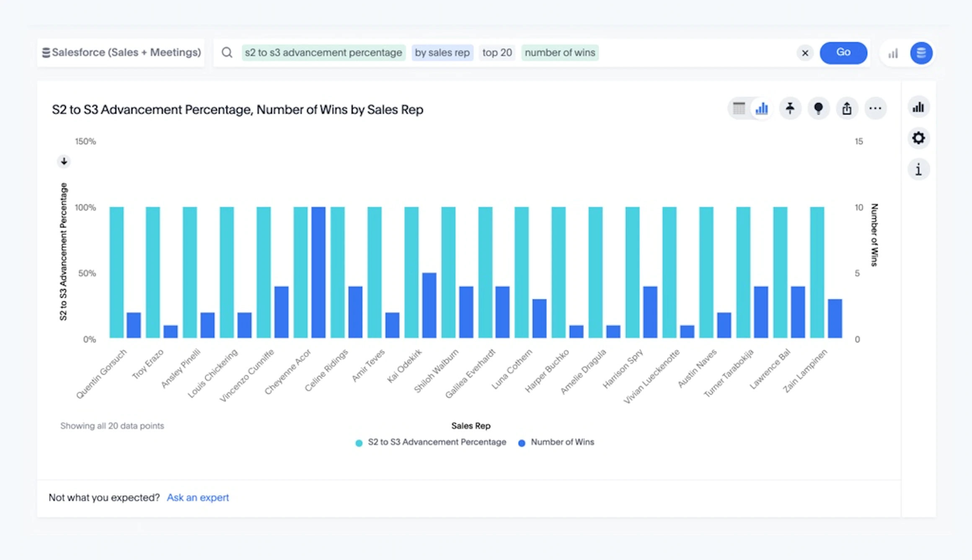This screenshot has height=560, width=972.
Task: Click 'Harrison Spry' axis label
Action: click(x=623, y=369)
